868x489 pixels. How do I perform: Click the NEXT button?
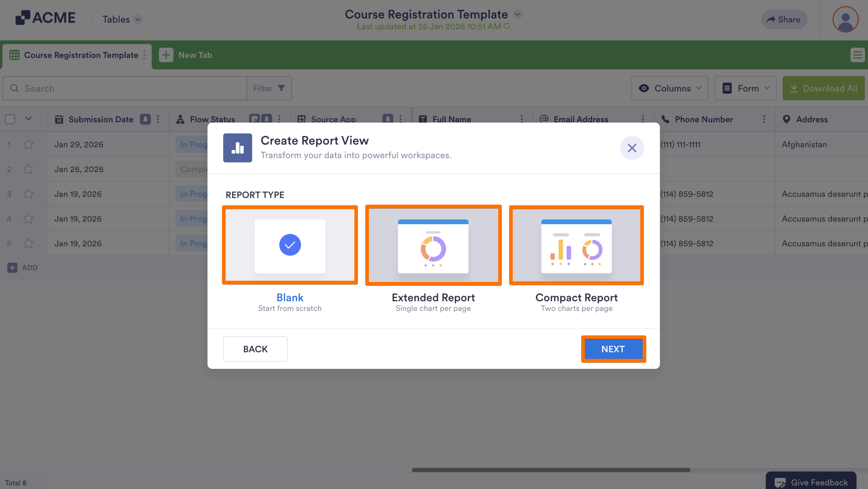[613, 349]
